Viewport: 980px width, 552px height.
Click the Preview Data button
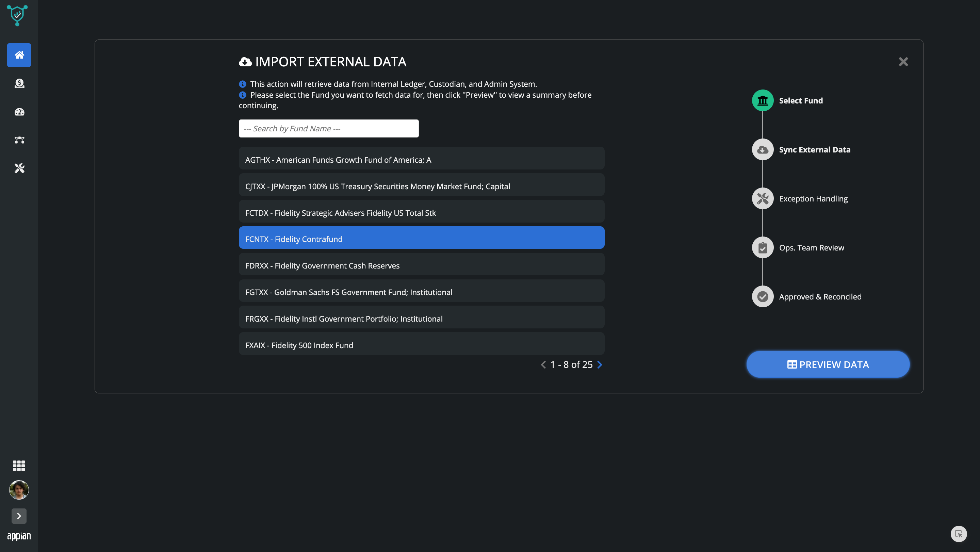828,364
